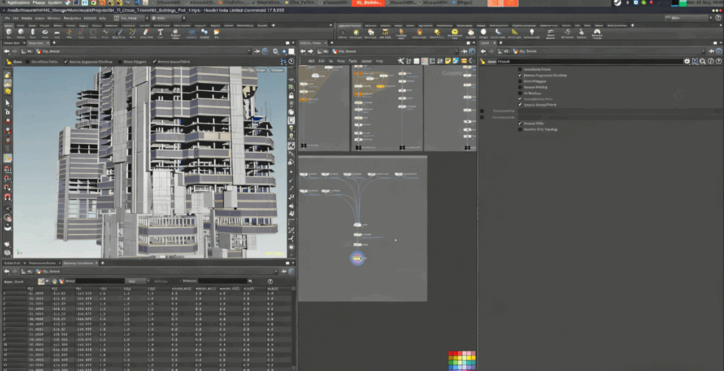Enable Reverse Winding checkbox
Viewport: 724px width, 371px height.
pyautogui.click(x=520, y=87)
